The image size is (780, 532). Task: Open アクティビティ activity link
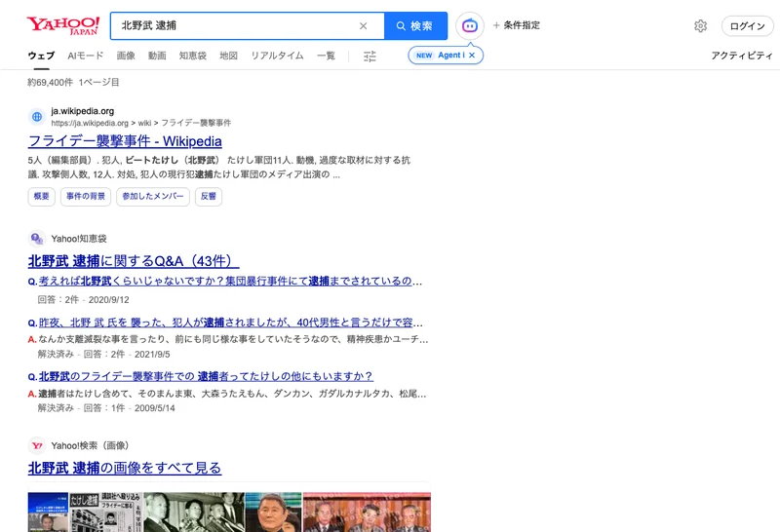pyautogui.click(x=741, y=56)
